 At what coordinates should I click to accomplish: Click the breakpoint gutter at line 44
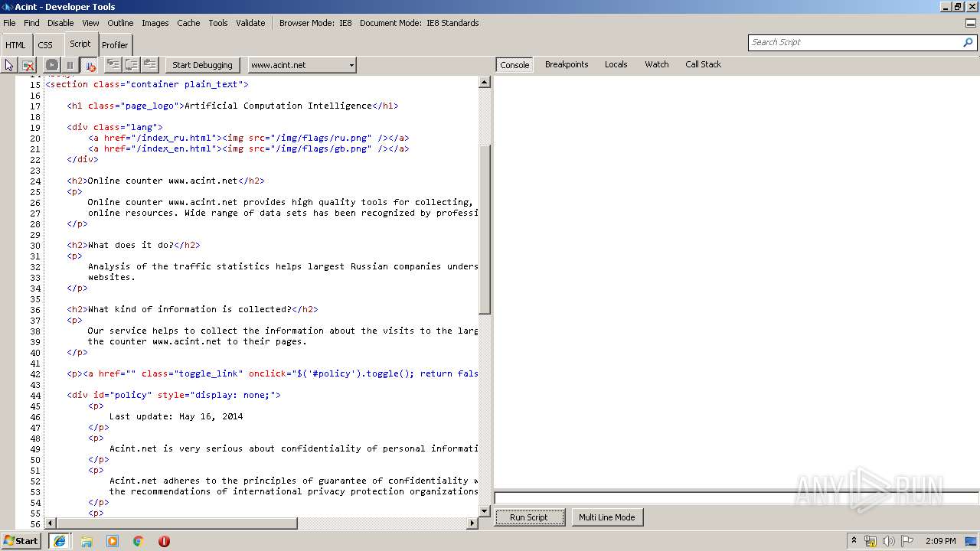(x=8, y=395)
